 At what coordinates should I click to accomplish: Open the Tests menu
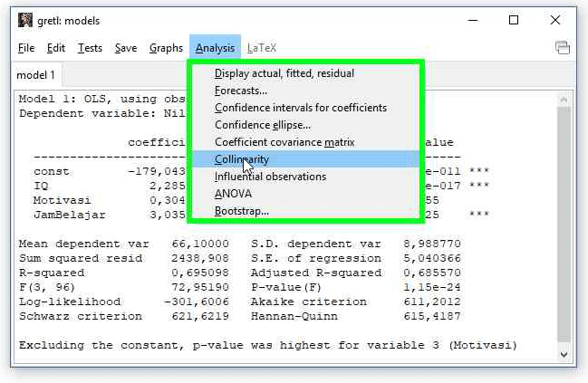point(90,48)
